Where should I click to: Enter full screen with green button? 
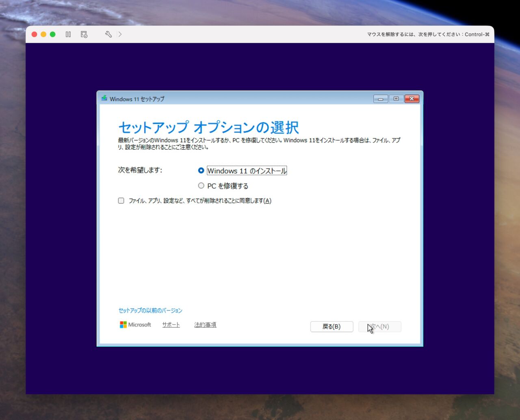(x=52, y=35)
